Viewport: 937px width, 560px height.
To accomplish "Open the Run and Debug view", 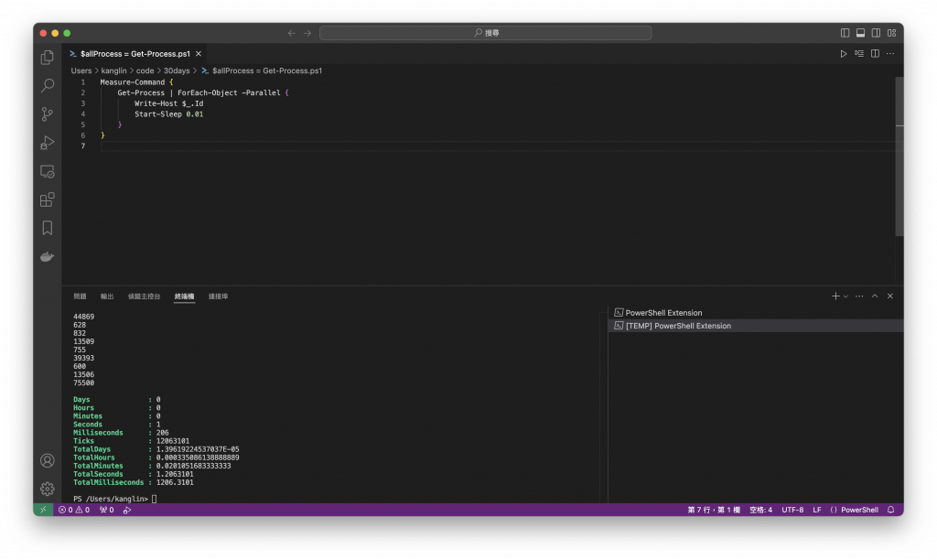I will coord(48,142).
